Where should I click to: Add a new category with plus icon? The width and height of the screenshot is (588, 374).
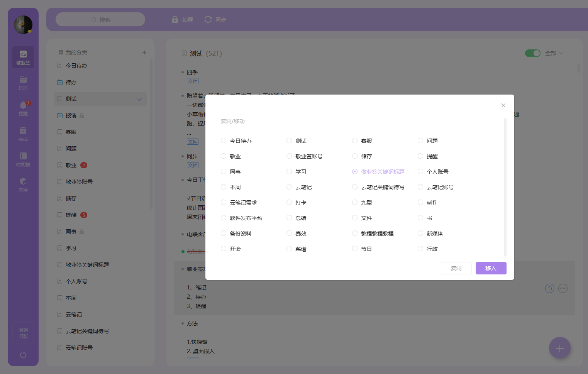144,52
